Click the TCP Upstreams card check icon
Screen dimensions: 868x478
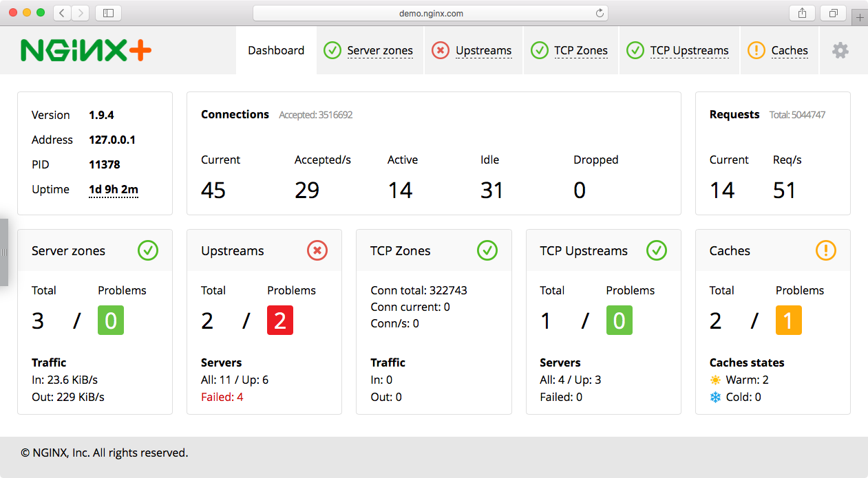[657, 250]
